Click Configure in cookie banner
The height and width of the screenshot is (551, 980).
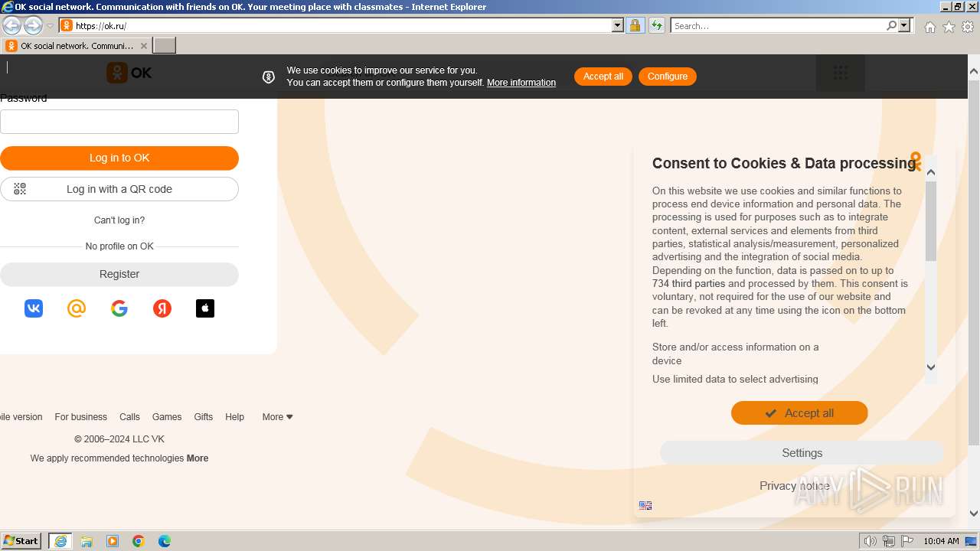668,77
